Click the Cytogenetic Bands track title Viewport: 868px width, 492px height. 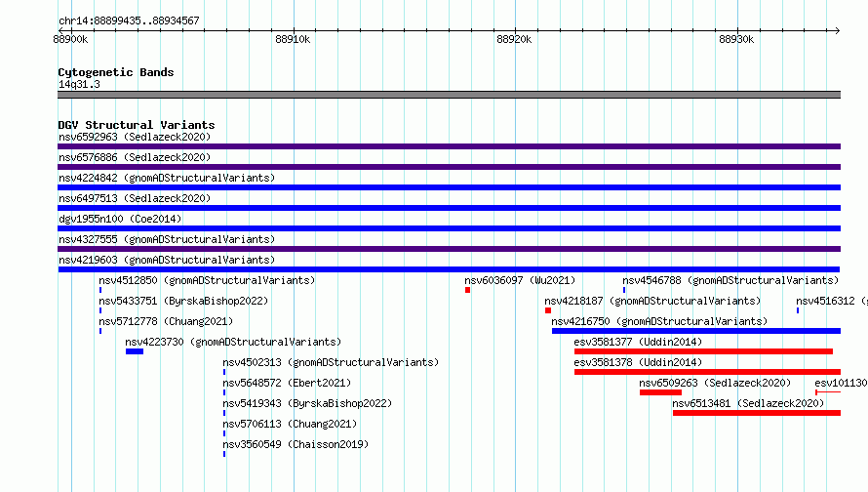coord(116,72)
